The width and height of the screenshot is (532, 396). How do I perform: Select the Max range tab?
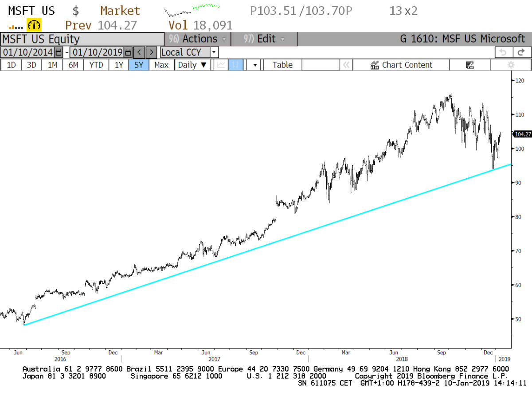click(161, 65)
